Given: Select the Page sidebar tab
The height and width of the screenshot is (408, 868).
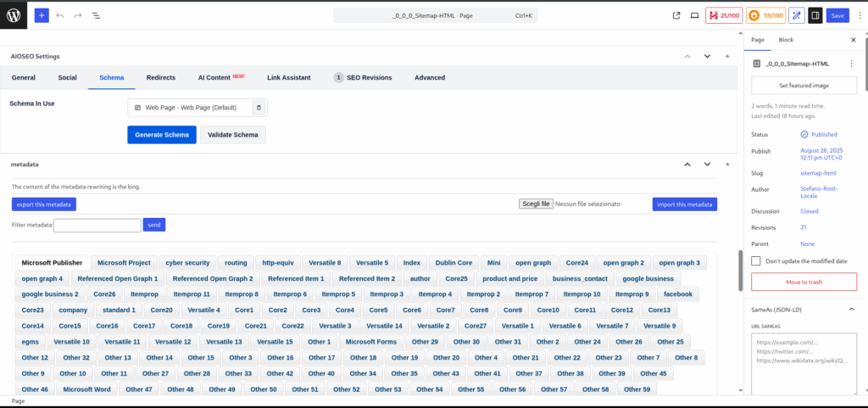Looking at the screenshot, I should [758, 40].
